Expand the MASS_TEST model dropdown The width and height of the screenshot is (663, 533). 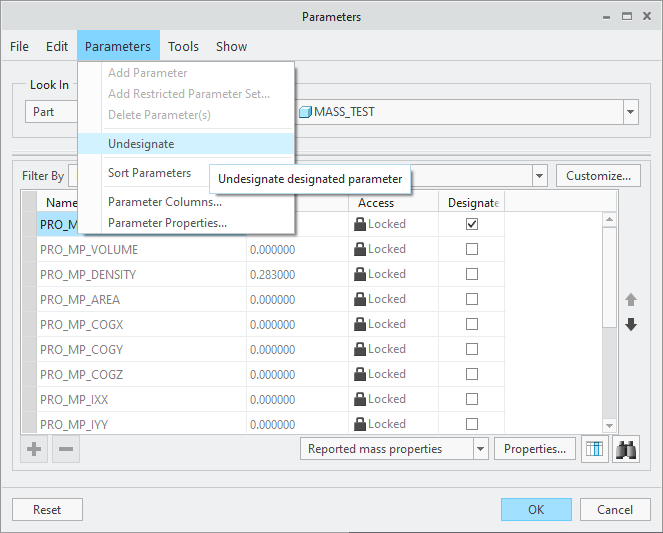pos(630,112)
